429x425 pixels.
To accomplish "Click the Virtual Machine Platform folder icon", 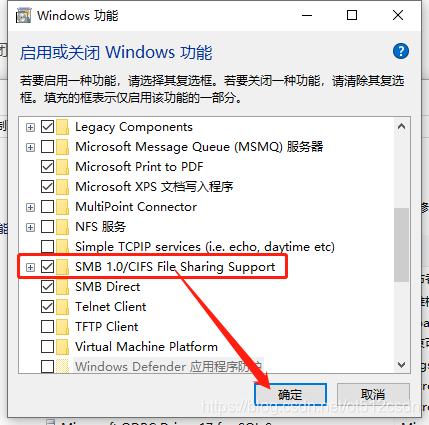I will tap(62, 347).
